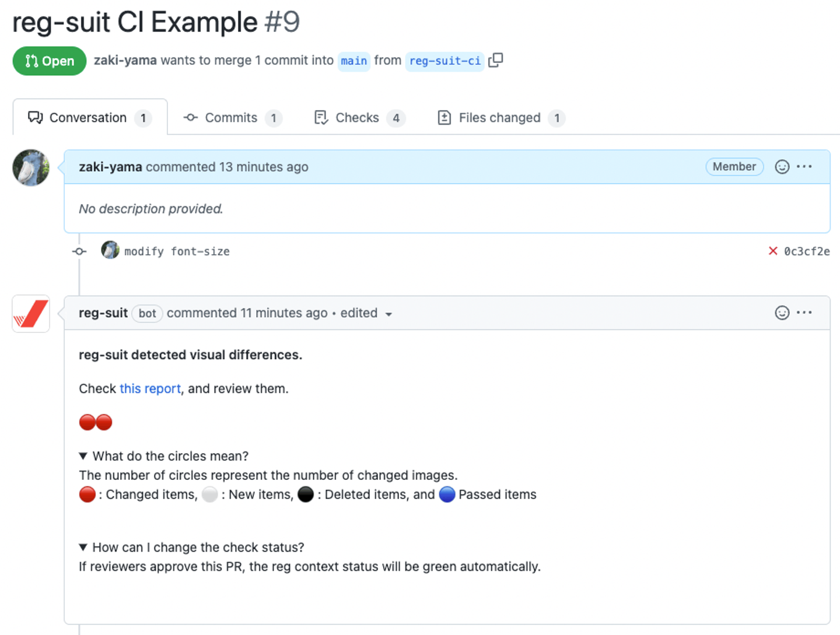The image size is (840, 635).
Task: Open commit 0c3cf2e
Action: (807, 251)
